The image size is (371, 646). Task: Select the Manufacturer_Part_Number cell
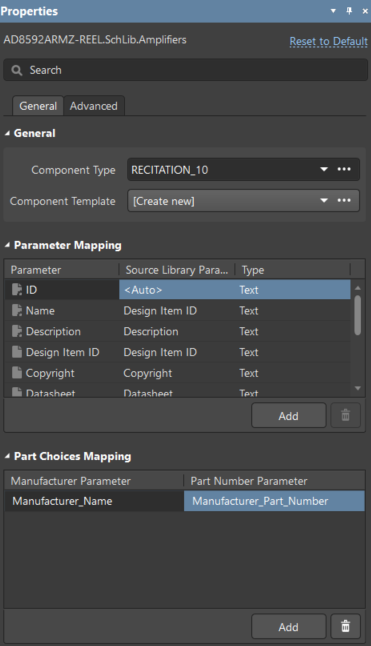(274, 501)
